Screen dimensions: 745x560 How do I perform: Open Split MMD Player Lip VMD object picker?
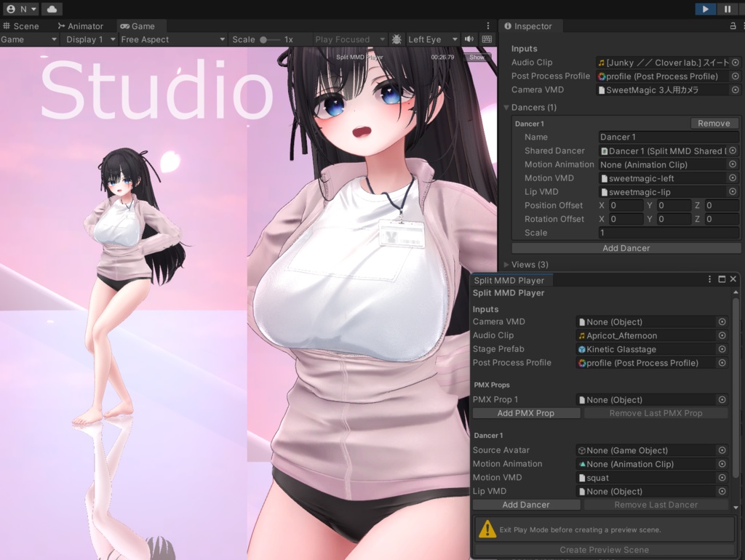[722, 492]
